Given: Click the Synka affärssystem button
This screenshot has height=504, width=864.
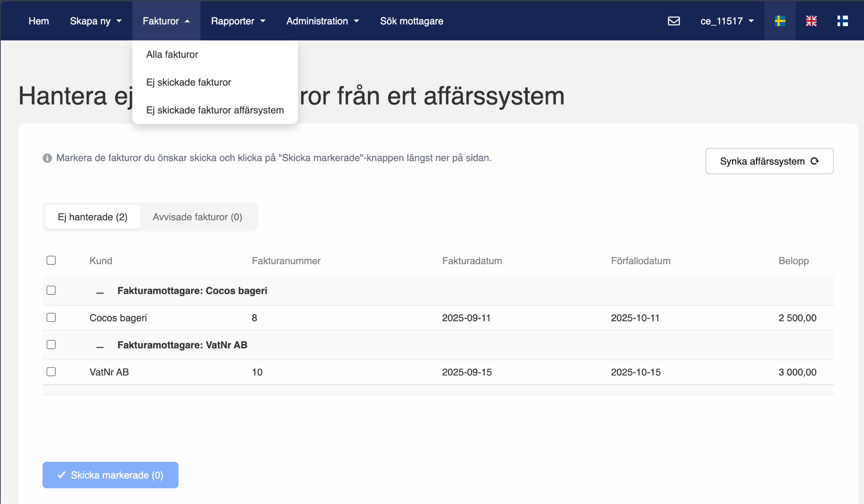Looking at the screenshot, I should pyautogui.click(x=769, y=161).
